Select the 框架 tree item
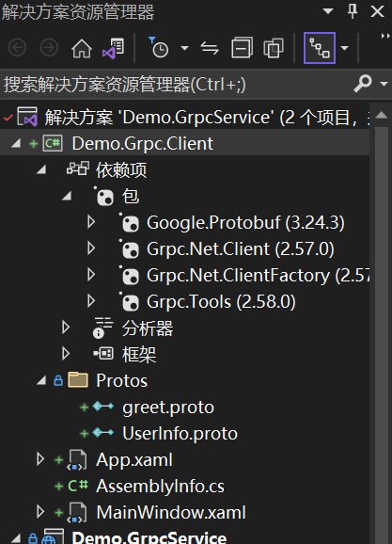The height and width of the screenshot is (544, 392). point(139,355)
